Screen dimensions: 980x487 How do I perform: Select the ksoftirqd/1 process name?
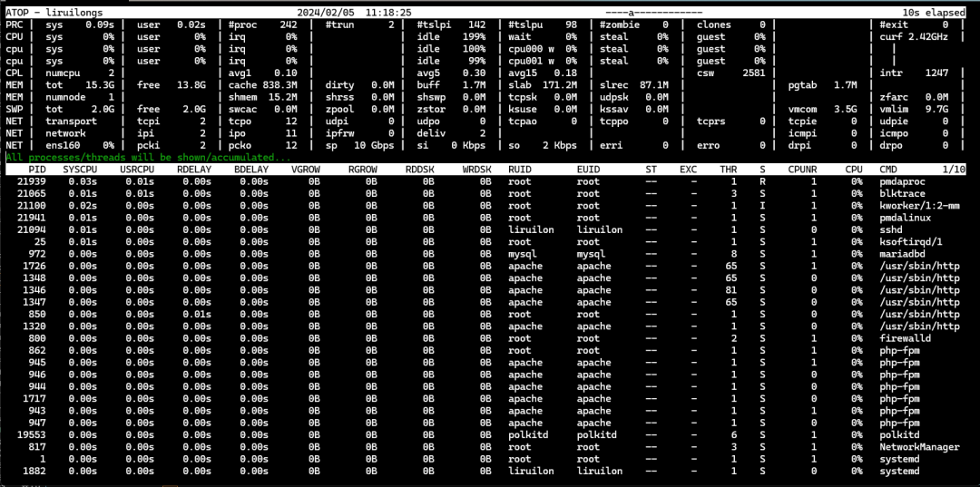[911, 241]
